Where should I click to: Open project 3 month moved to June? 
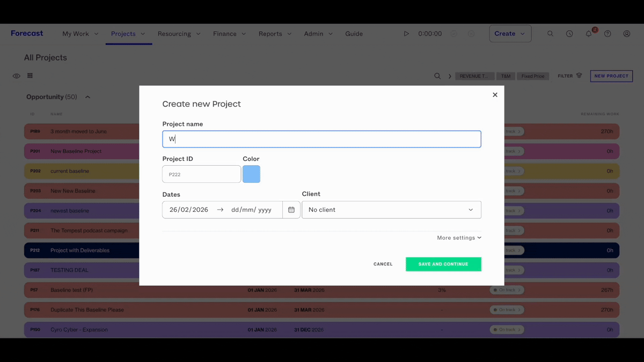(78, 131)
